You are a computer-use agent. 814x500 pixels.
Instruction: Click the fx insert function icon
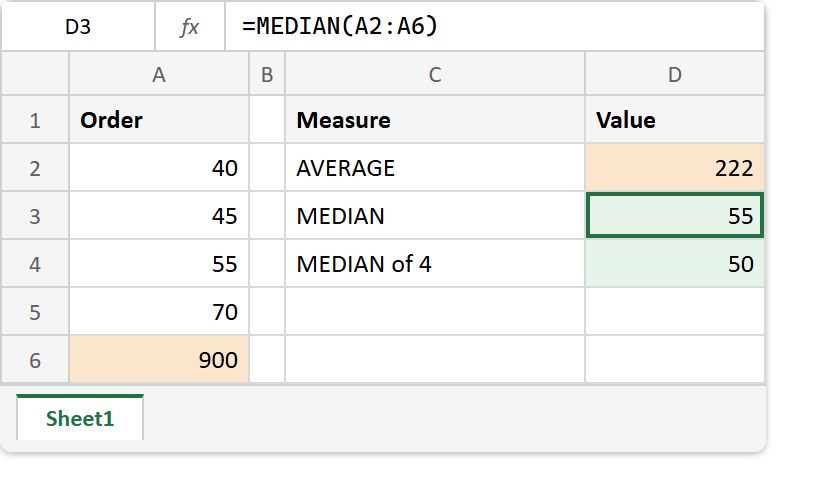189,26
